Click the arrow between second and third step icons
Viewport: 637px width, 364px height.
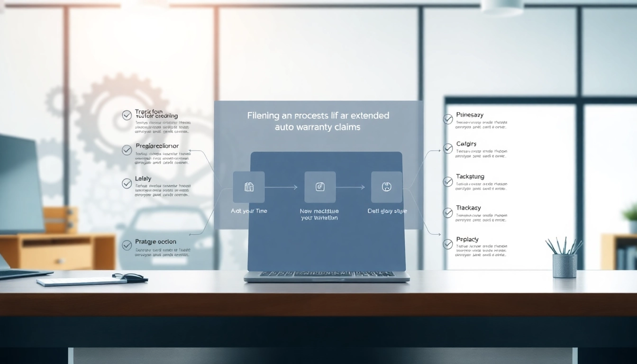[x=350, y=187]
